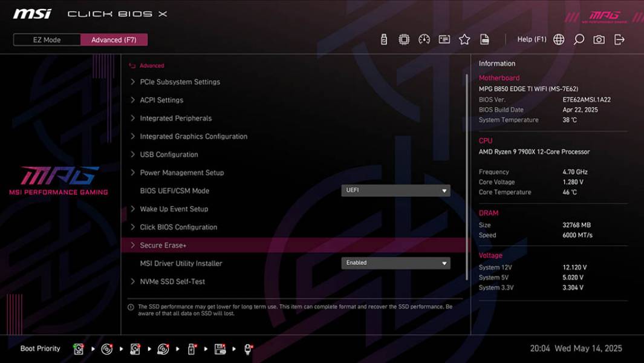
Task: Click the System 3.3V reading 3.304 V
Action: coord(573,287)
